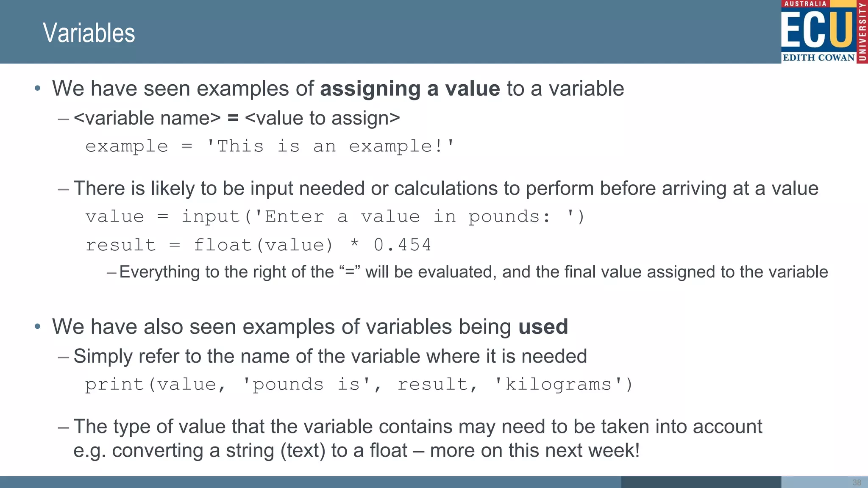Click "The type of value" sentence

[417, 427]
